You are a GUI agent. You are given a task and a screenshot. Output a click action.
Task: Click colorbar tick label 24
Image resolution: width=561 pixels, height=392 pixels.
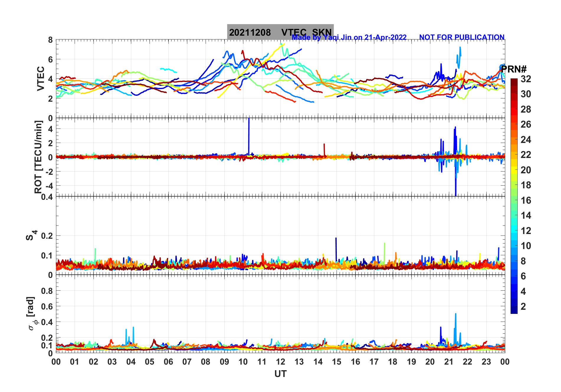coord(526,140)
